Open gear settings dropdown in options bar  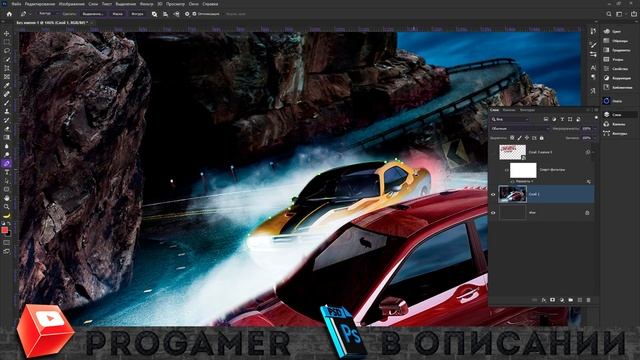pos(187,14)
